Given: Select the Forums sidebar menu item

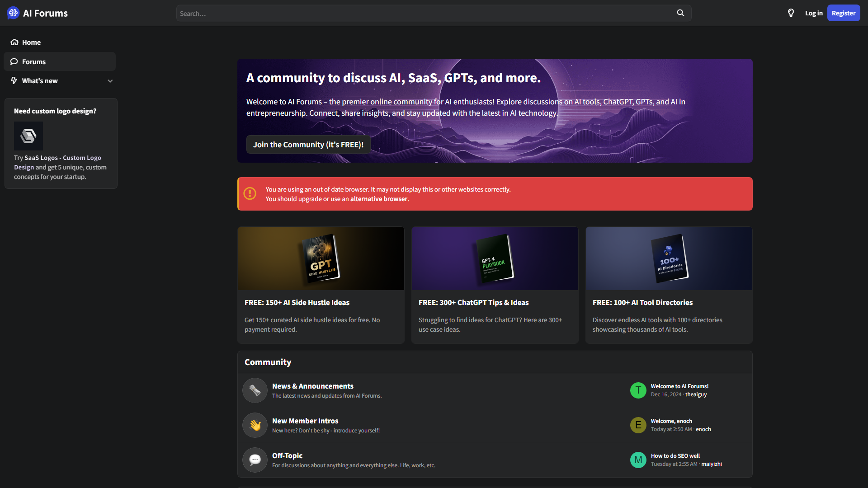Looking at the screenshot, I should 60,61.
